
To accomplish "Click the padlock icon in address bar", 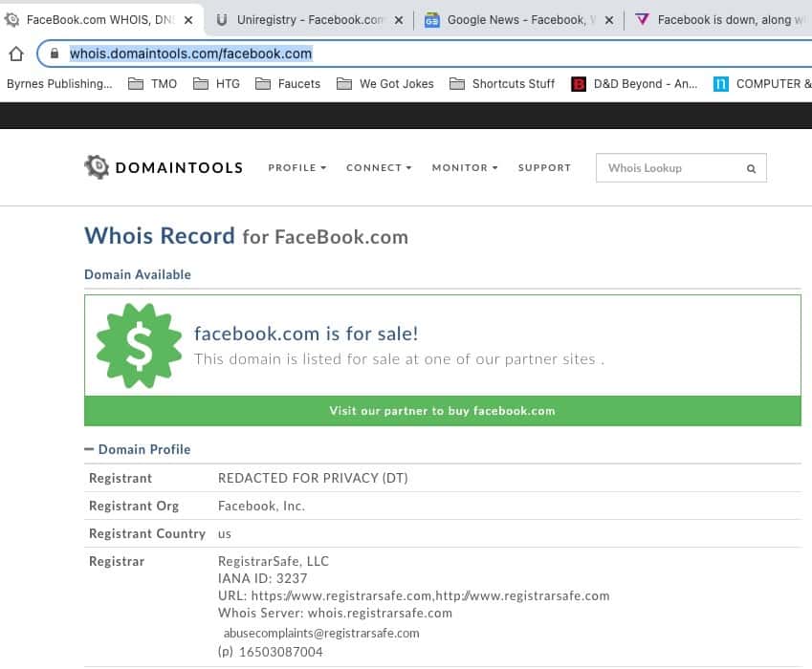I will 55,54.
